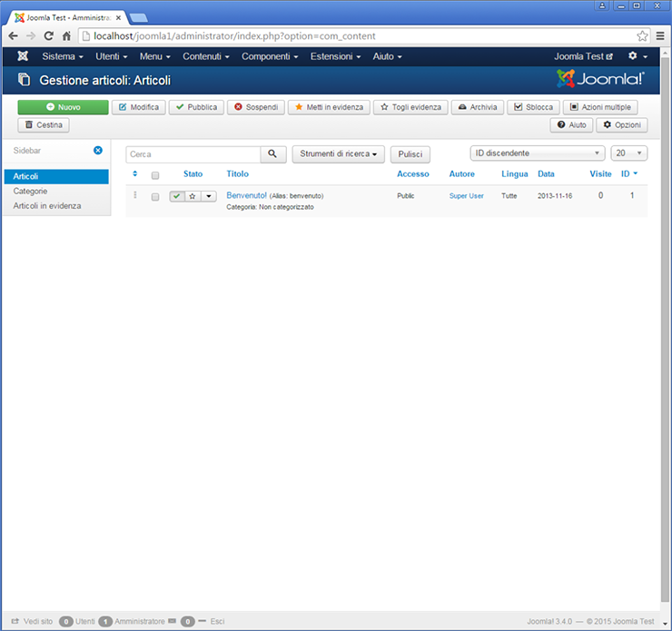Click the ordering sort arrows column header
672x631 pixels.
click(x=135, y=173)
